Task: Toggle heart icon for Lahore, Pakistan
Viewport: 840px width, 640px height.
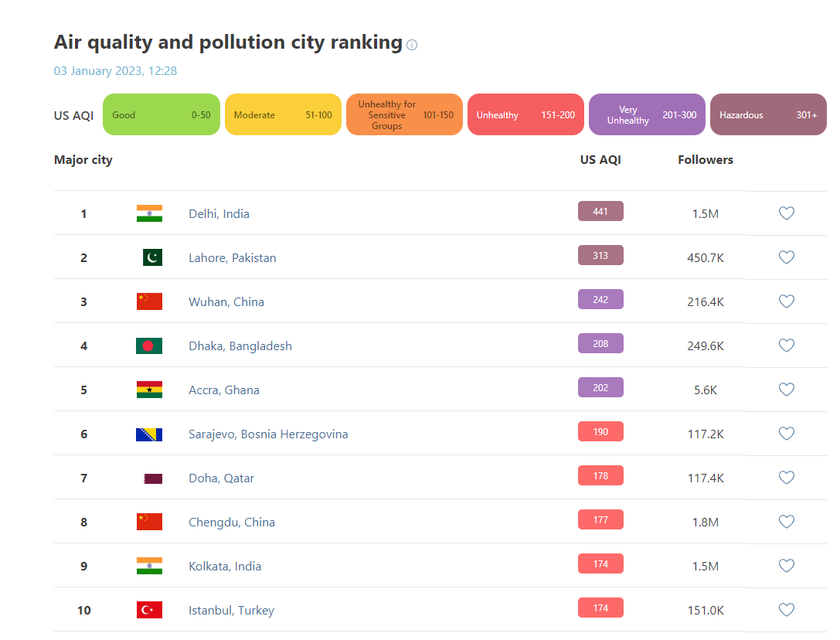Action: coord(786,257)
